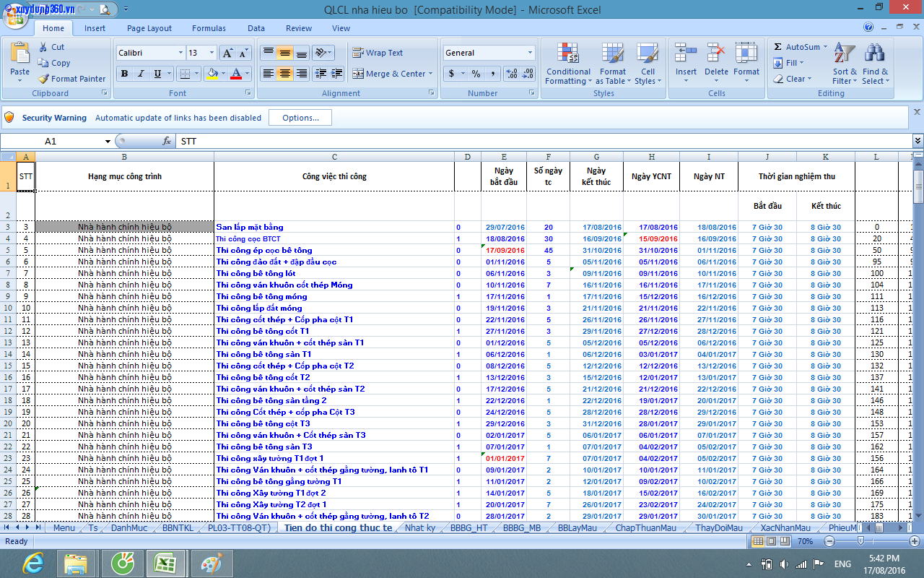This screenshot has width=924, height=578.
Task: Expand the borders dropdown arrow
Action: pyautogui.click(x=197, y=74)
